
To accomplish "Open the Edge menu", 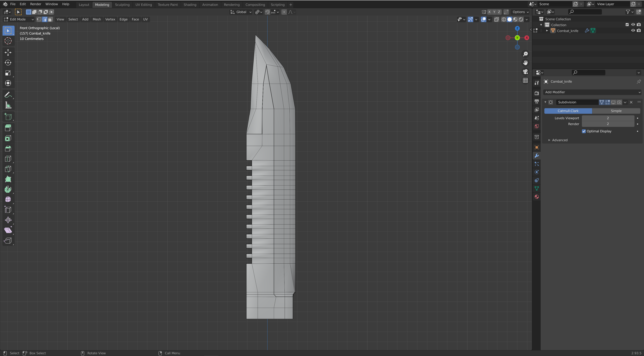I will [x=123, y=19].
